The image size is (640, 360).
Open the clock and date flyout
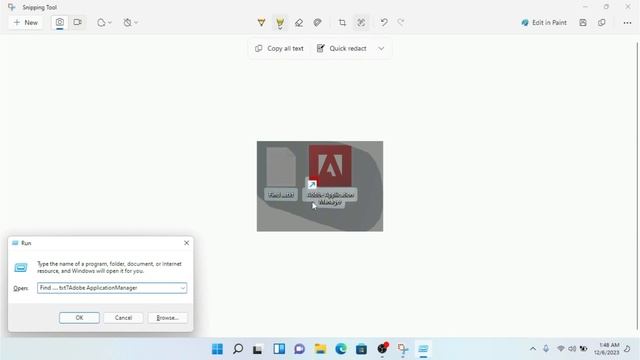click(607, 349)
